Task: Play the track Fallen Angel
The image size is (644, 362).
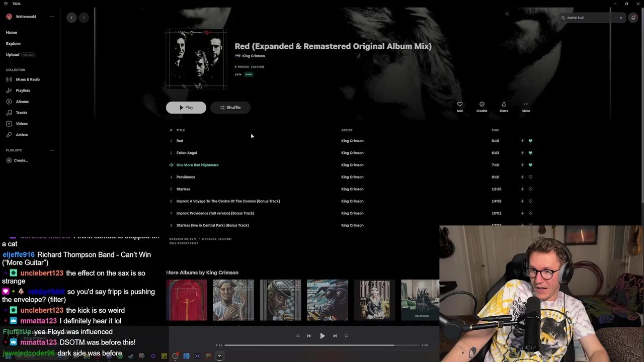Action: coord(187,153)
